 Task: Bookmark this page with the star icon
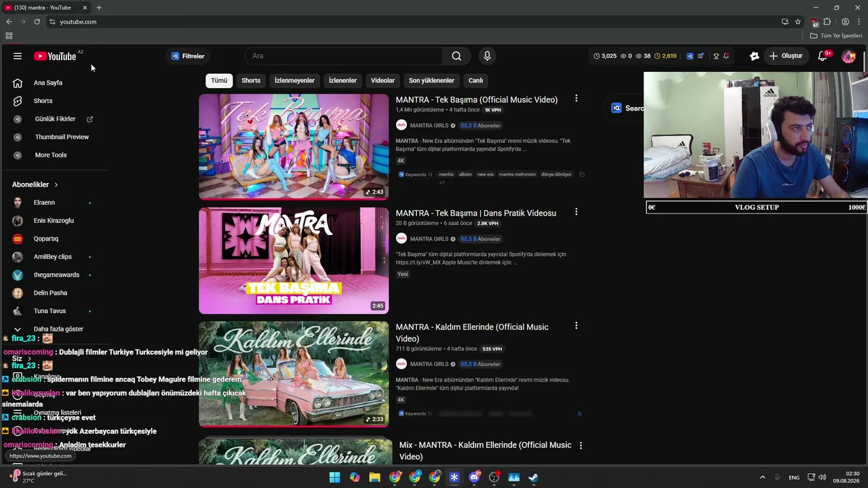pos(798,22)
